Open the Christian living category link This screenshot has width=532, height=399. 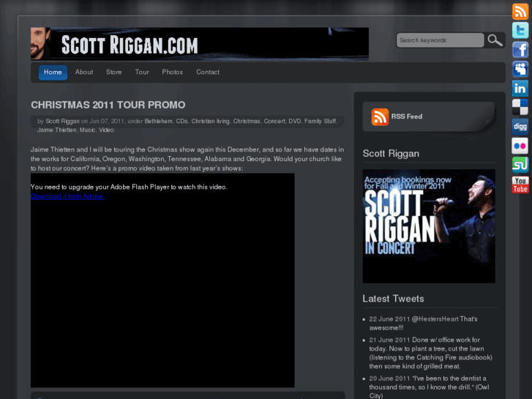point(210,122)
